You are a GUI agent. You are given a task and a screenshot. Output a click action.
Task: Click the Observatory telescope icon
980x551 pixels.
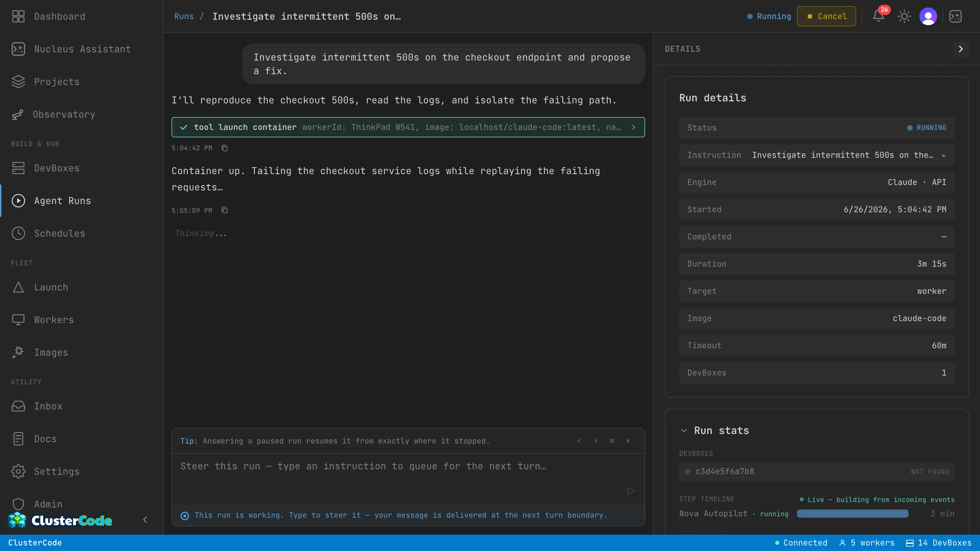[17, 115]
